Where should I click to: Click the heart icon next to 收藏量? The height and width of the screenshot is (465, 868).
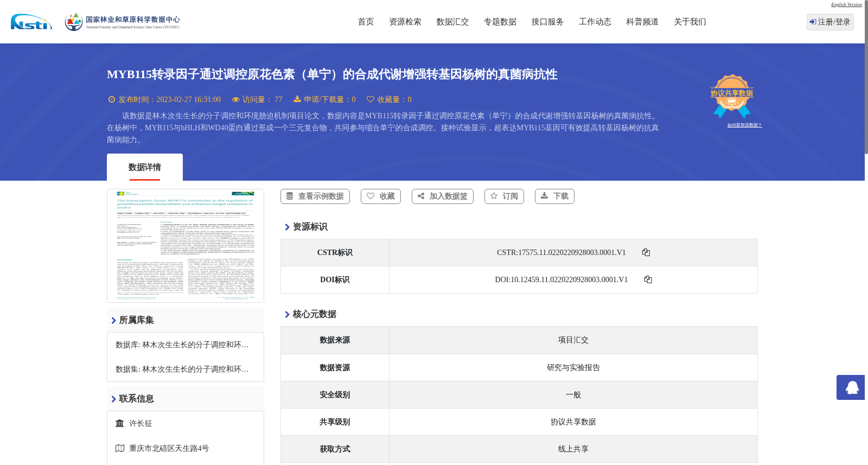pyautogui.click(x=371, y=99)
